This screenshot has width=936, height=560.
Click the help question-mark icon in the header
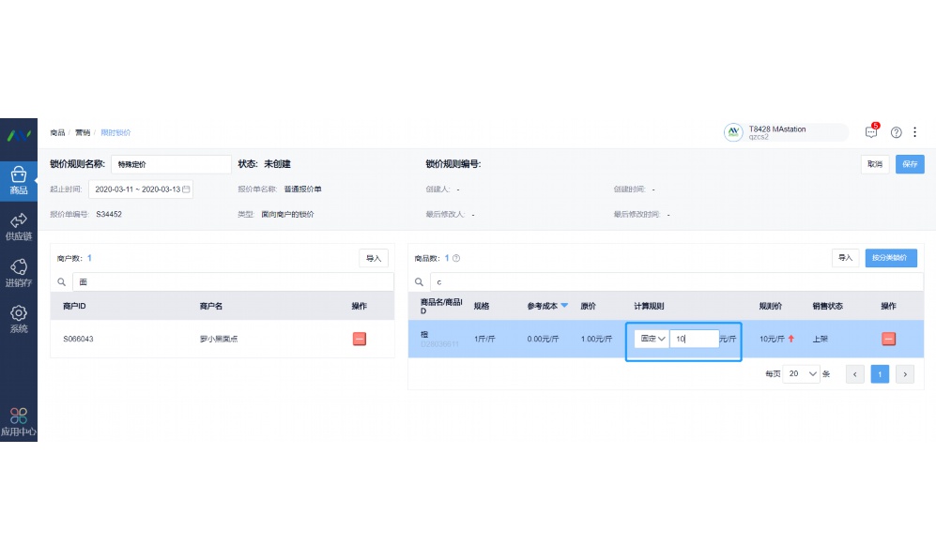(895, 131)
